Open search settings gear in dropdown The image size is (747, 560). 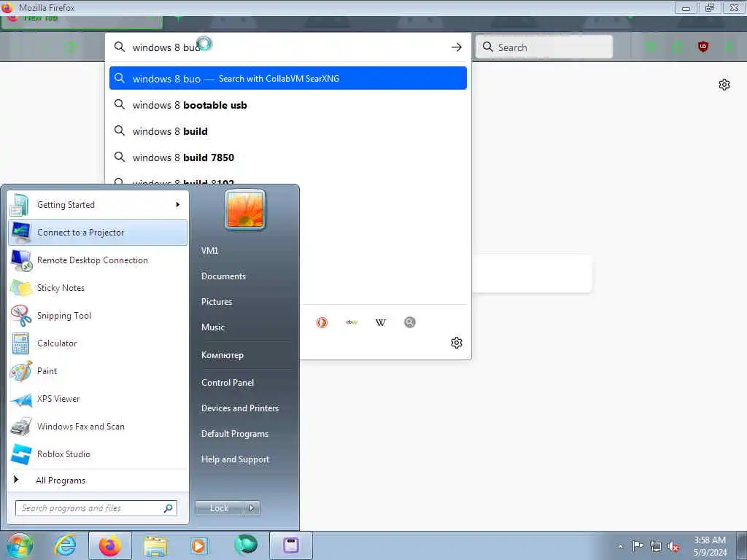[x=457, y=343]
